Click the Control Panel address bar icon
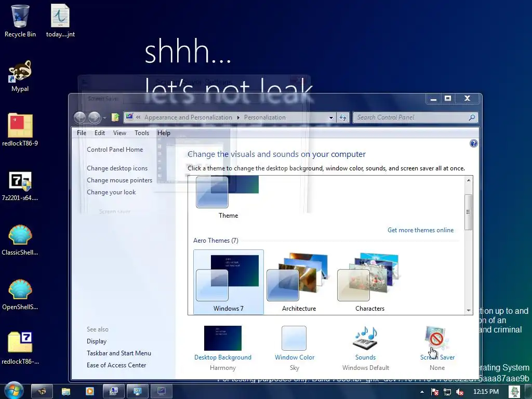The image size is (532, 399). point(129,117)
